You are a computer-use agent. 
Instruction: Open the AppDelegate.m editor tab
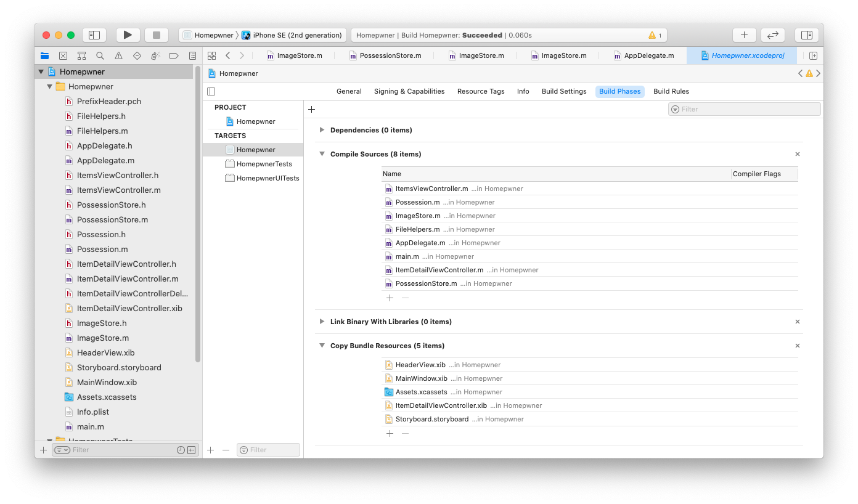click(644, 55)
